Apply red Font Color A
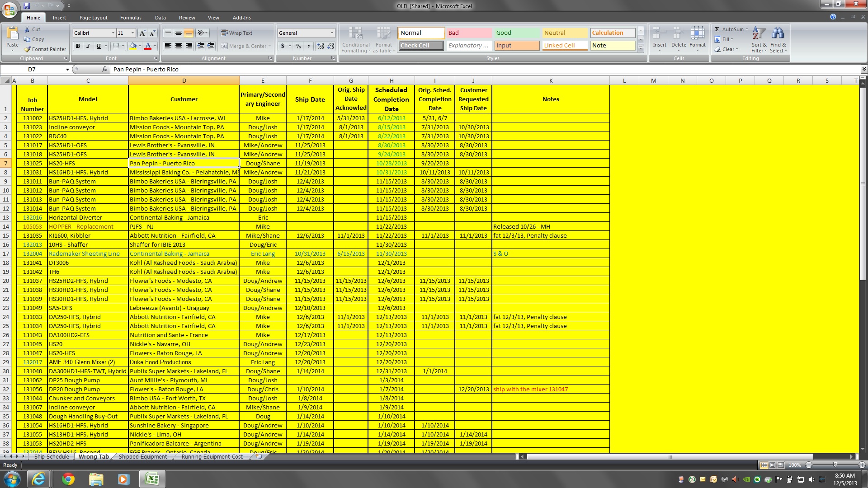 point(147,46)
